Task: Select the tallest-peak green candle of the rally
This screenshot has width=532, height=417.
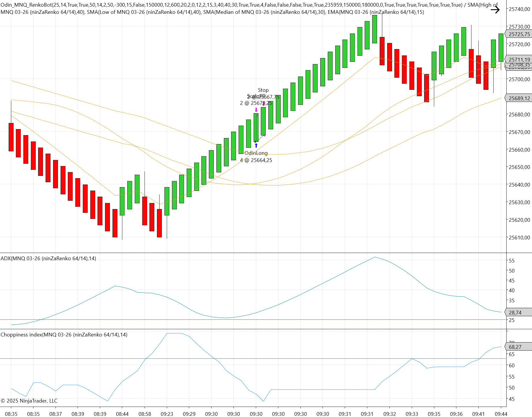Action: (x=374, y=29)
